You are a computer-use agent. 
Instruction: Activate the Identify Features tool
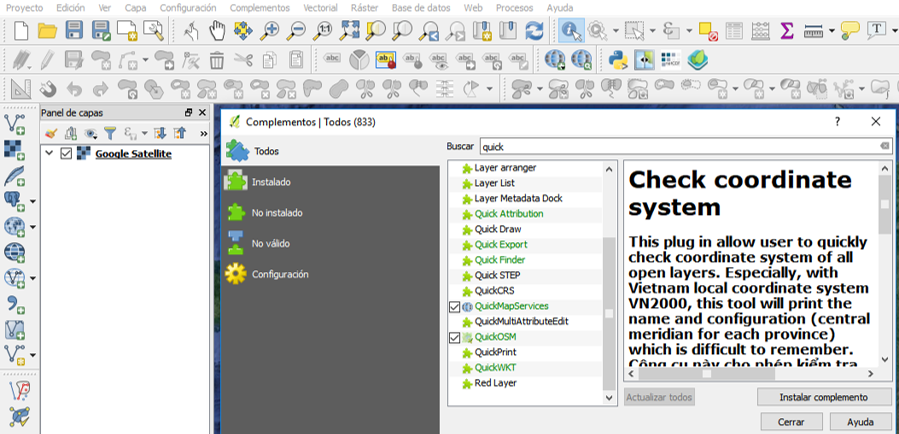click(571, 30)
